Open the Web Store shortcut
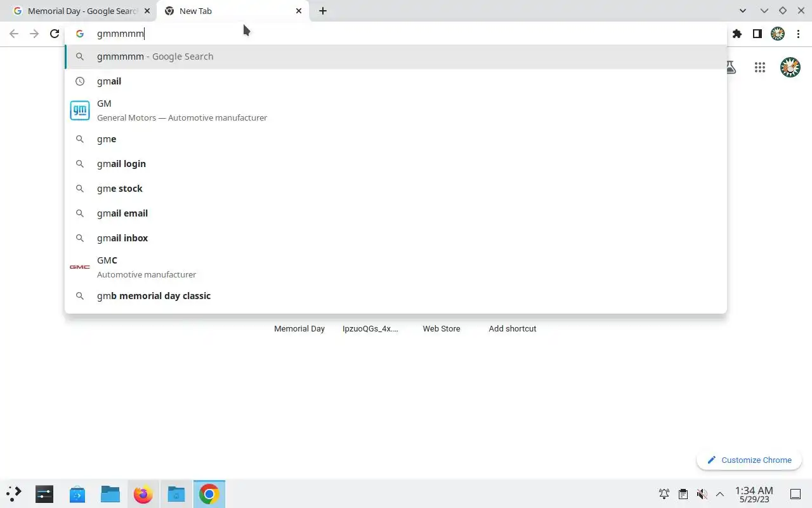The image size is (812, 508). (x=442, y=328)
